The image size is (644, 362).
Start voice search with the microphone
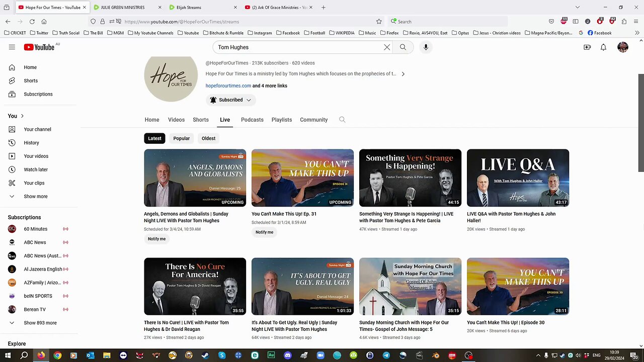pos(426,47)
